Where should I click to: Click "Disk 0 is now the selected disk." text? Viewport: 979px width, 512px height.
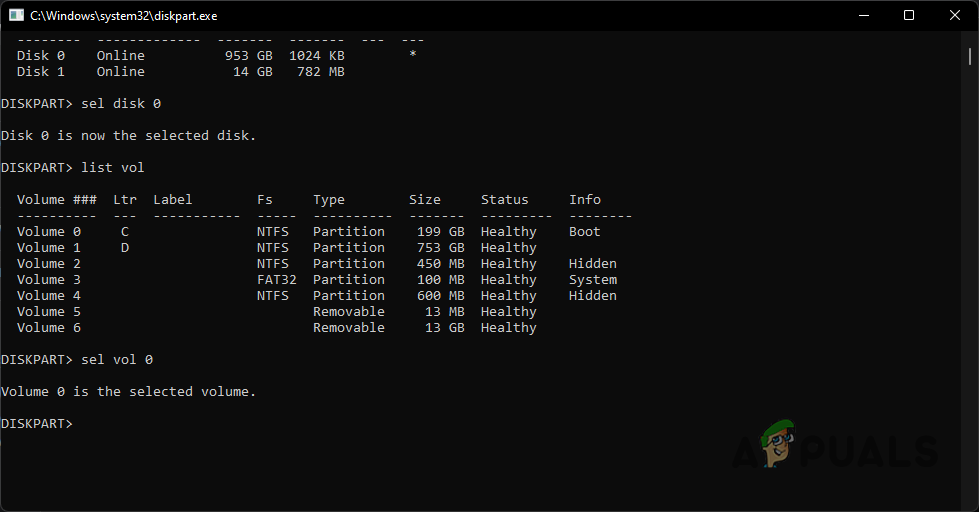coord(128,136)
